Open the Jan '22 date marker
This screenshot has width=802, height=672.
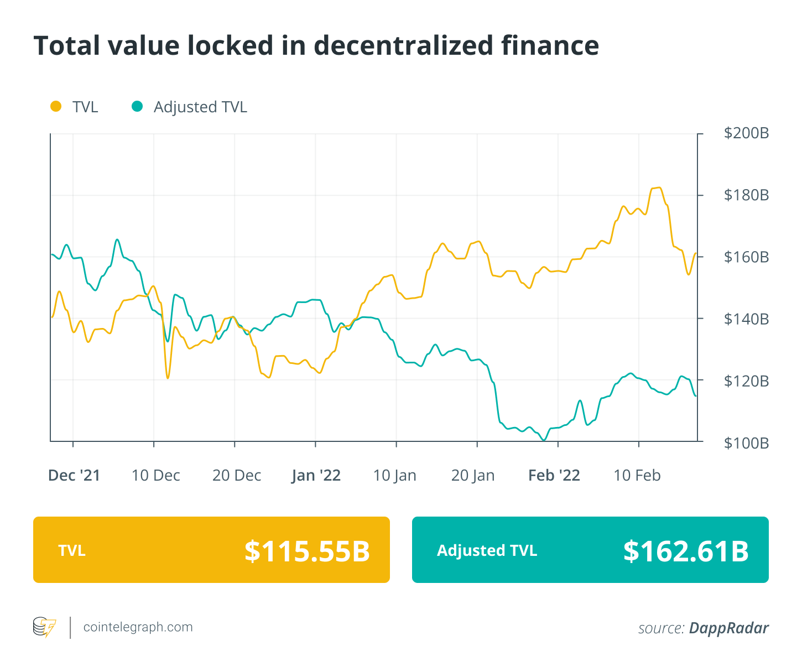(x=316, y=475)
